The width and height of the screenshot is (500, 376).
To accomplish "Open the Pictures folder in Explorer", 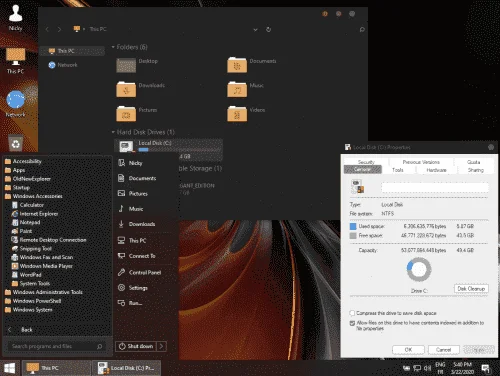I will coord(137,113).
